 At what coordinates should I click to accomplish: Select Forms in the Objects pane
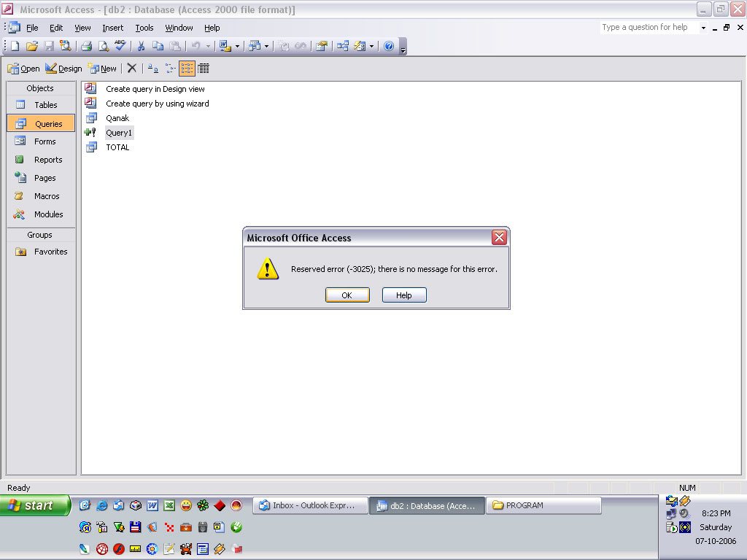click(x=41, y=141)
